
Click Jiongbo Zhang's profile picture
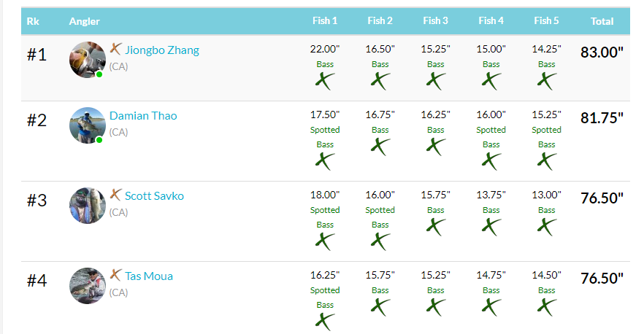point(88,60)
